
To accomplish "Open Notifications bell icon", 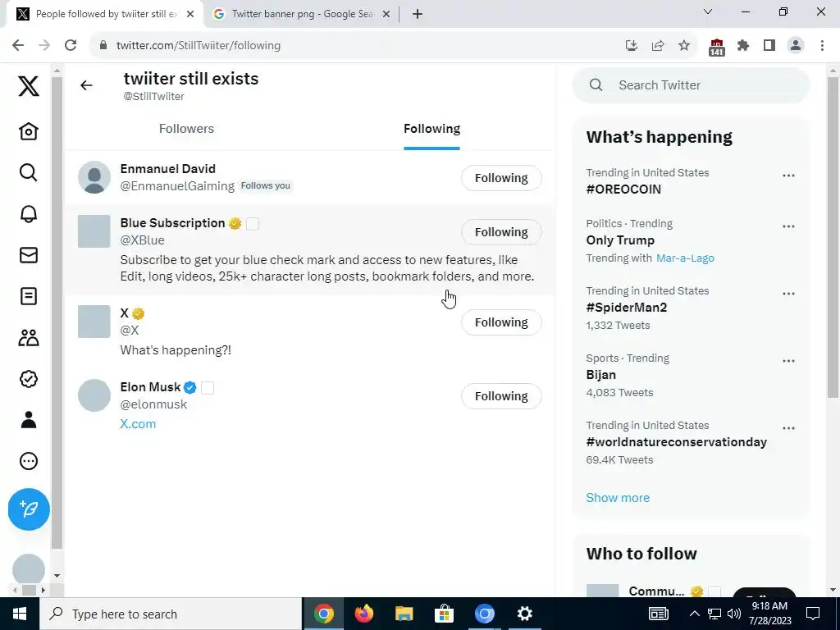I will point(29,214).
